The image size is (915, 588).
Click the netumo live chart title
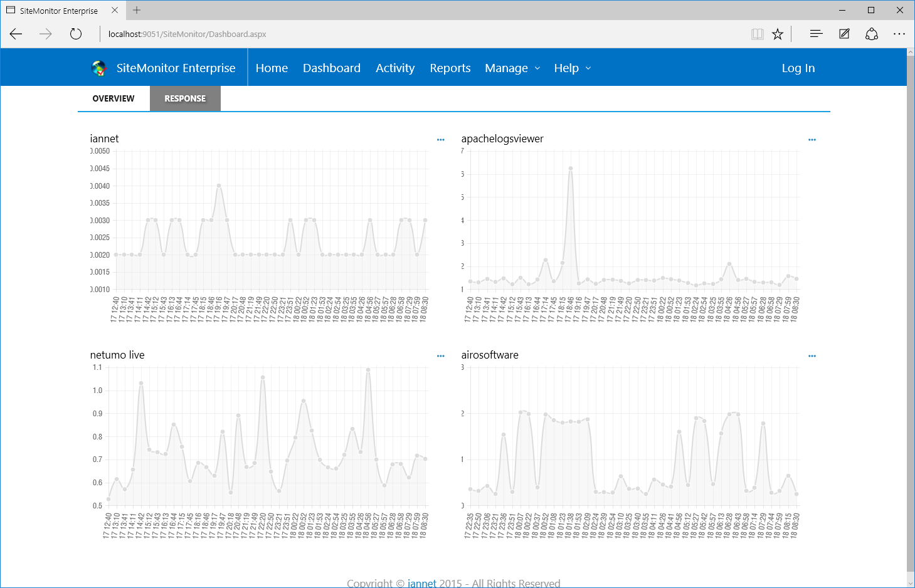[x=117, y=355]
